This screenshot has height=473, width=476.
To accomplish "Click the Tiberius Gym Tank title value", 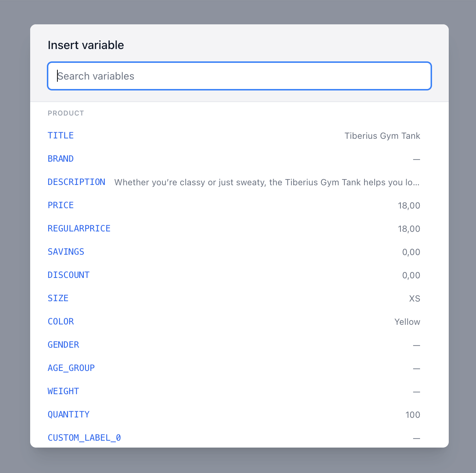I will click(382, 136).
